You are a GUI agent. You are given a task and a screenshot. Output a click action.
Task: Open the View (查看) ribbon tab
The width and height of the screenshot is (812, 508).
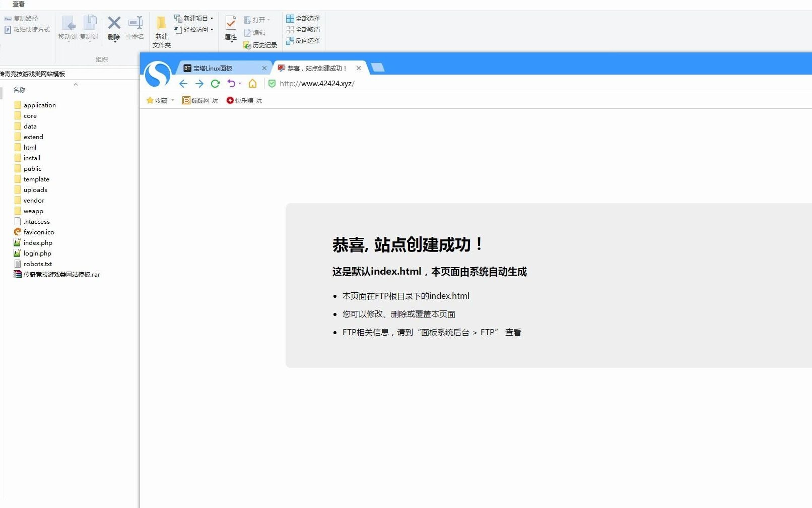coord(19,4)
